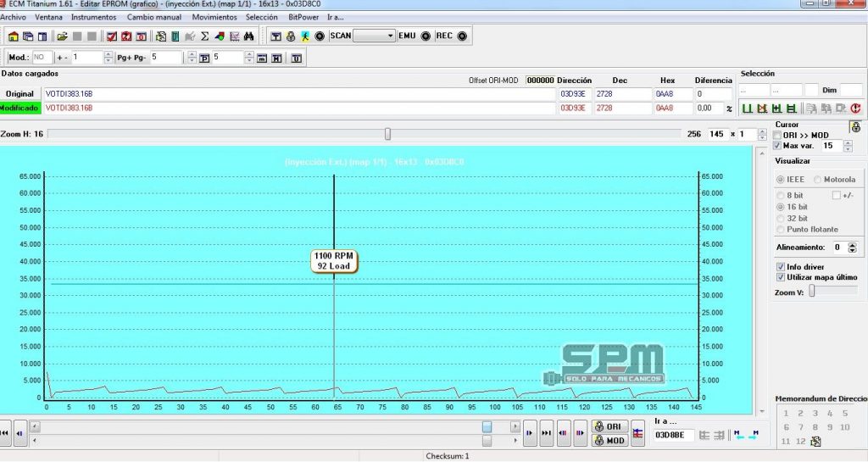Click the upper horizontal scrollbar thumb

[x=487, y=427]
